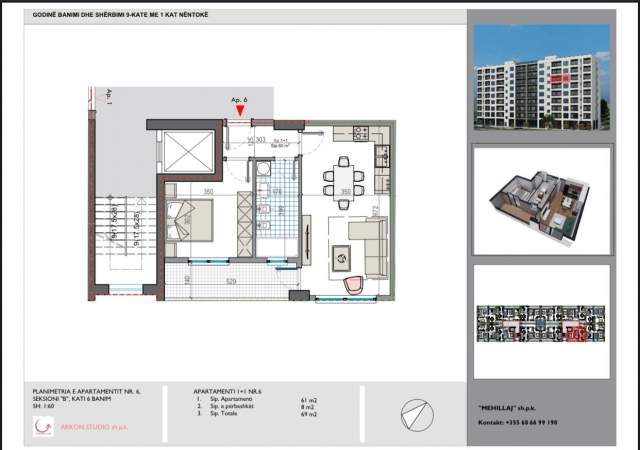This screenshot has width=640, height=450.
Task: Click the north direction compass symbol
Action: point(417,415)
